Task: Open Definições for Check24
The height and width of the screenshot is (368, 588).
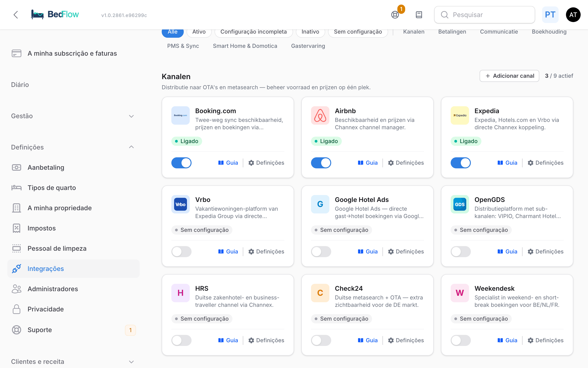Action: [x=406, y=340]
